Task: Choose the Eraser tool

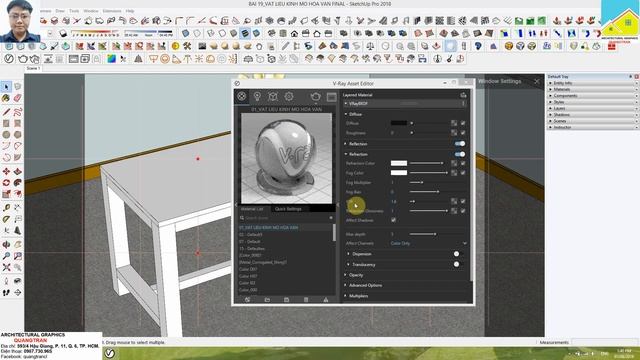Action: (x=18, y=98)
